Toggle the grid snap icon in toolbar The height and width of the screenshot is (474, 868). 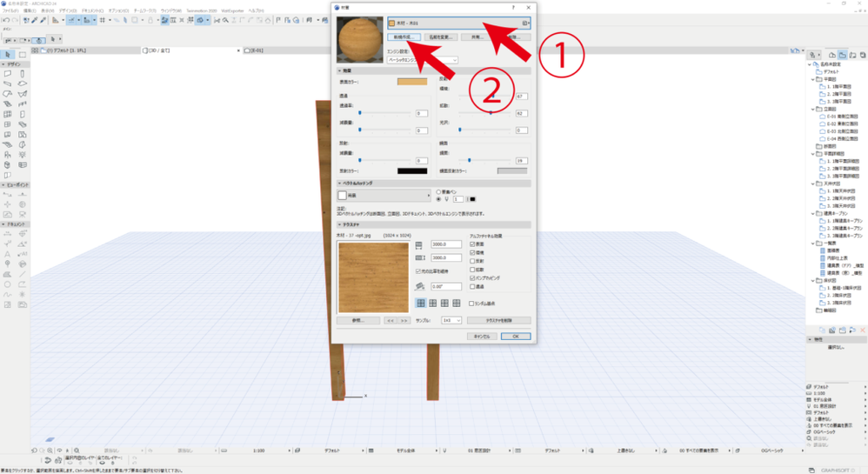(103, 20)
